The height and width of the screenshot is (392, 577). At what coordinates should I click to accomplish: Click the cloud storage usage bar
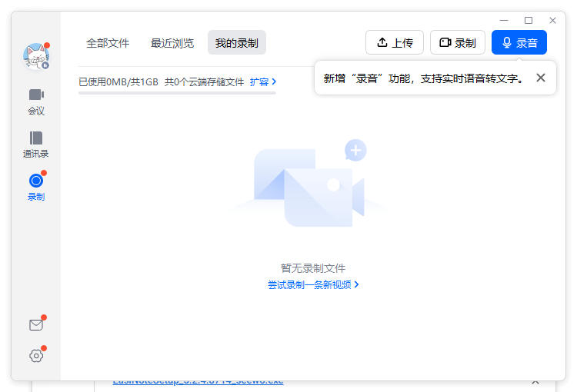(177, 93)
